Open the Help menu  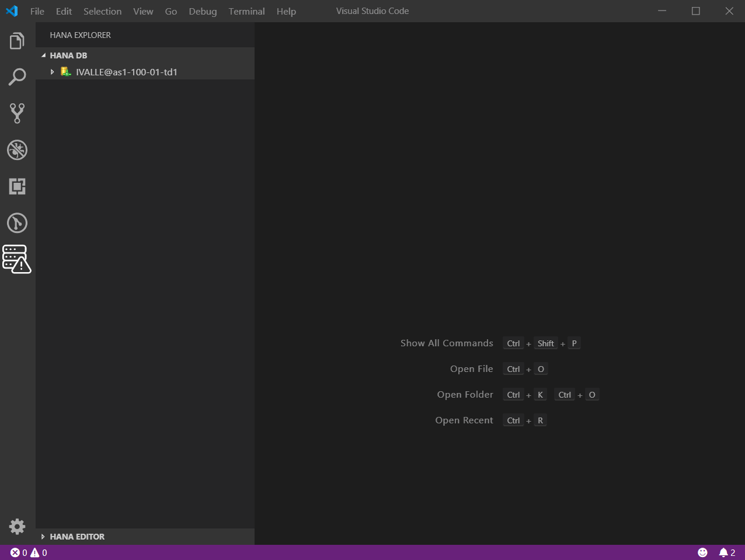pyautogui.click(x=286, y=11)
